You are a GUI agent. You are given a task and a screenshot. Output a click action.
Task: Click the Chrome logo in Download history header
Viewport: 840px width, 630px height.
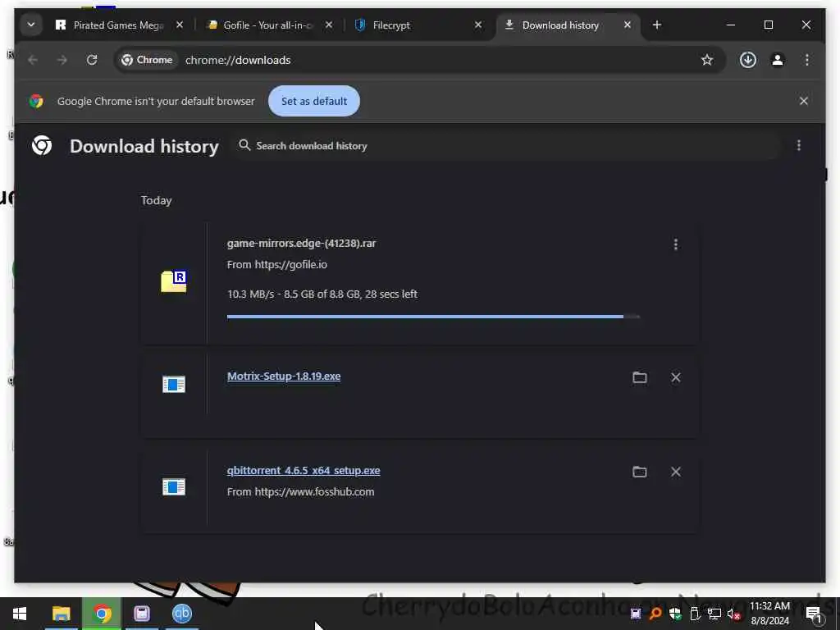pos(42,146)
